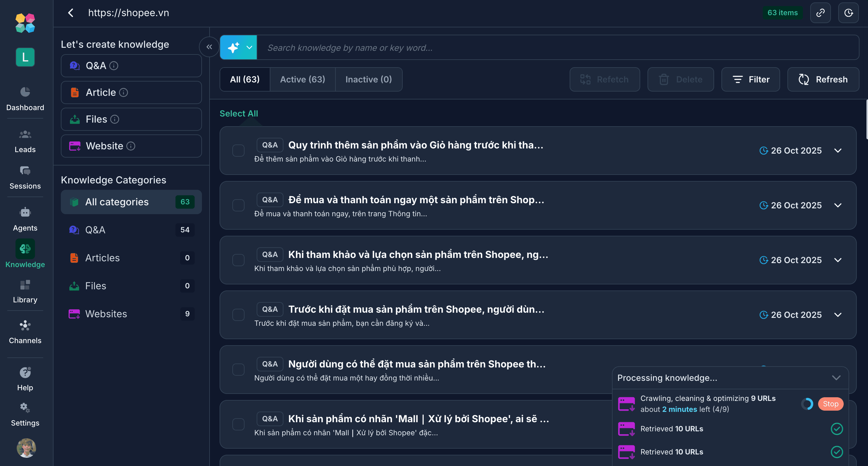
Task: Open the Inactive (0) tab
Action: (368, 79)
